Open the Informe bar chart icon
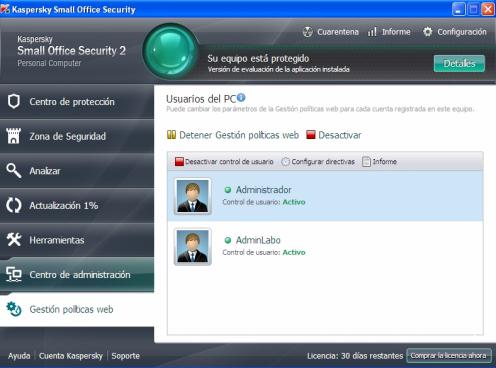 click(x=372, y=32)
